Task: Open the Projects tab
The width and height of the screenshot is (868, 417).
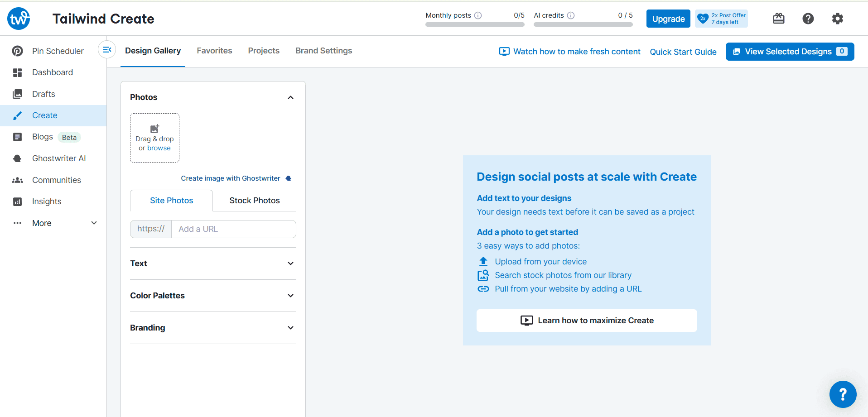Action: (x=264, y=51)
